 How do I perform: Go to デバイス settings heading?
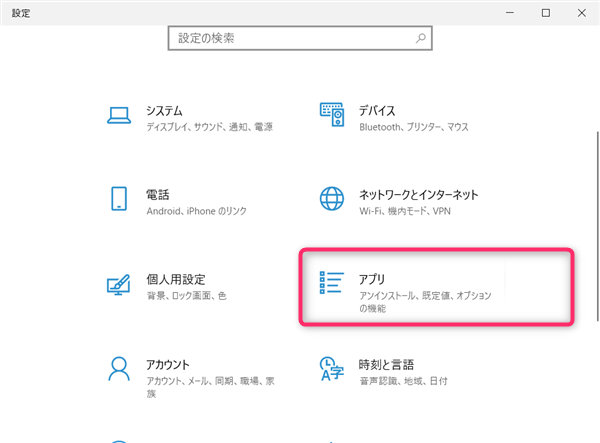377,111
